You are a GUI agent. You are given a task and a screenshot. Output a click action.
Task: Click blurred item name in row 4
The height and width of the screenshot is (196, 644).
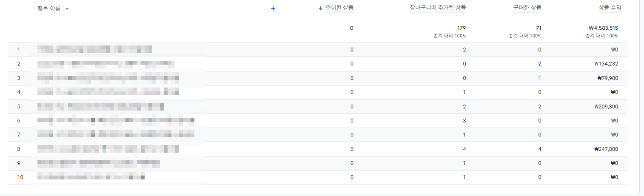[108, 92]
